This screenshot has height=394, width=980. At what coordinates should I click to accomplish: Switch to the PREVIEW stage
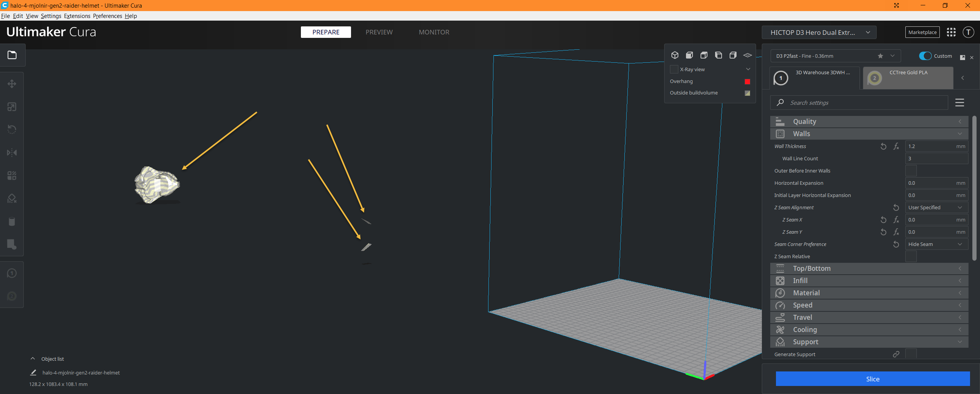tap(379, 32)
